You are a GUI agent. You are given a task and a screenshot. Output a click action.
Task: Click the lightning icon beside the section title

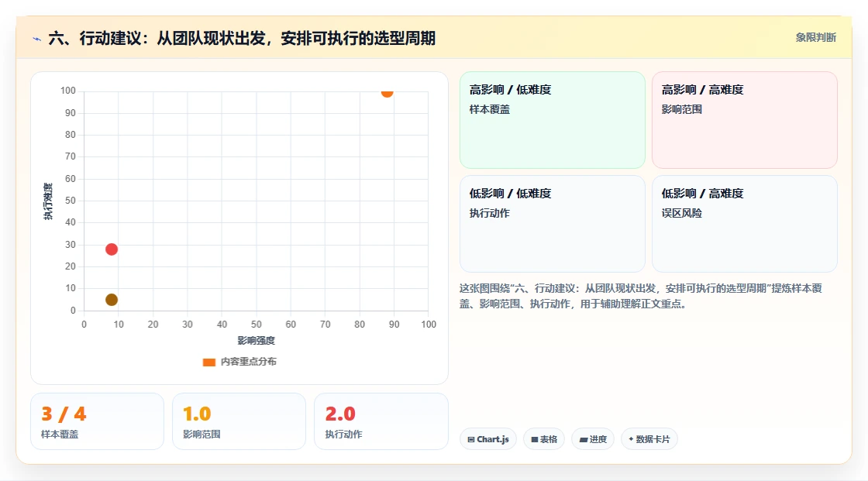[x=37, y=39]
